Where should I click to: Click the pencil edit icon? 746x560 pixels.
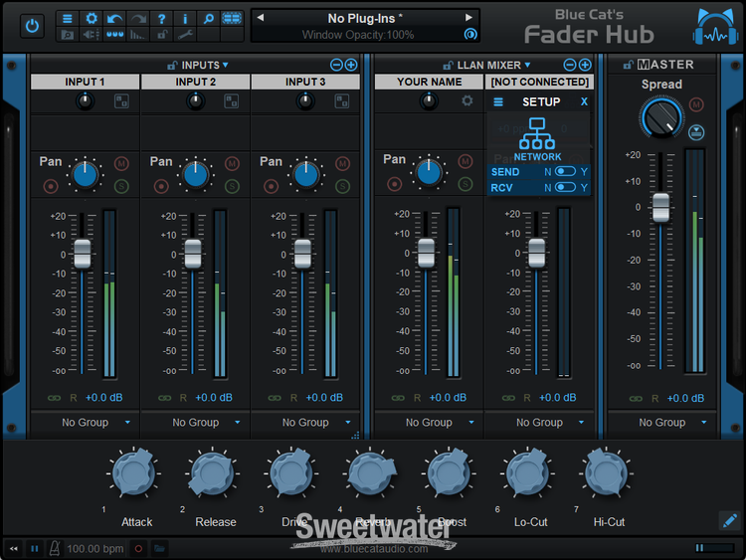729,519
